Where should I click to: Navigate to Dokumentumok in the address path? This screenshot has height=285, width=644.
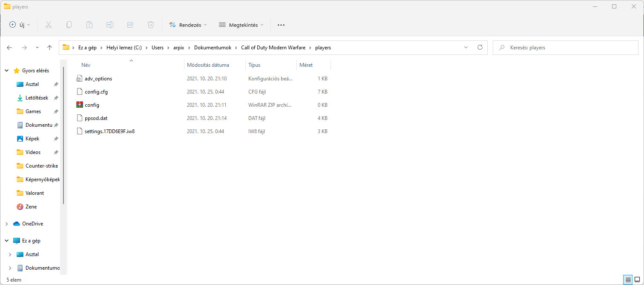[x=213, y=48]
